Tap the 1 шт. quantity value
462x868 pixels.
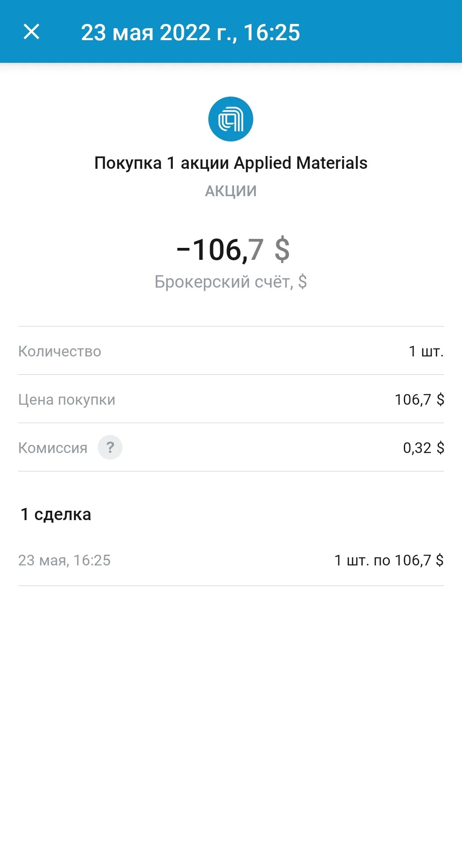coord(426,351)
